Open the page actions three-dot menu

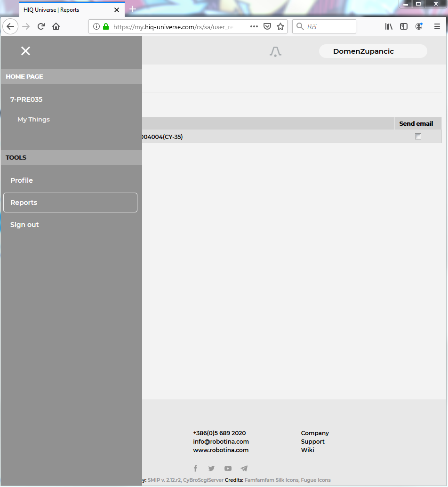click(254, 27)
